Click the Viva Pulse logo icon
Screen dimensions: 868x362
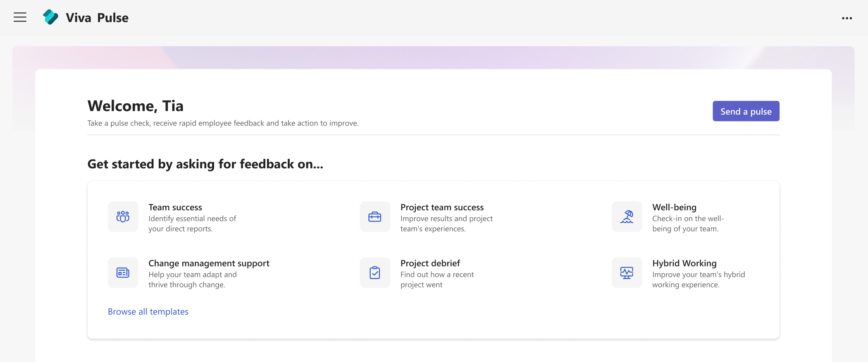[x=50, y=17]
